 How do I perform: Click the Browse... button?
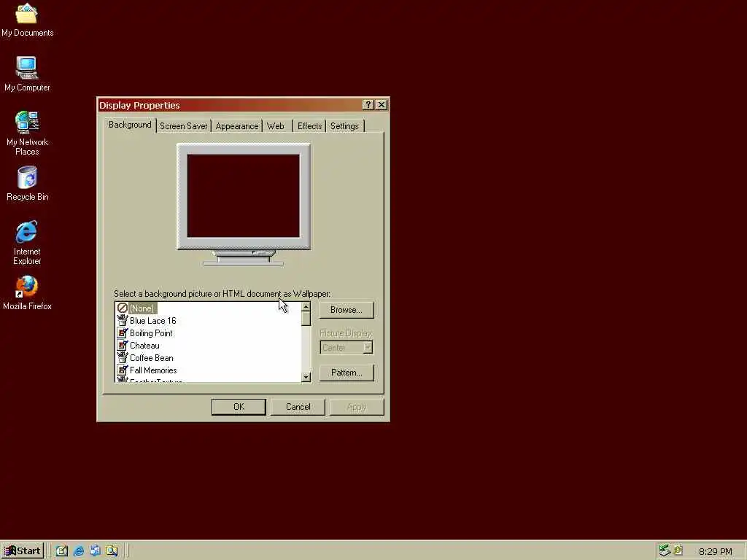click(x=347, y=310)
